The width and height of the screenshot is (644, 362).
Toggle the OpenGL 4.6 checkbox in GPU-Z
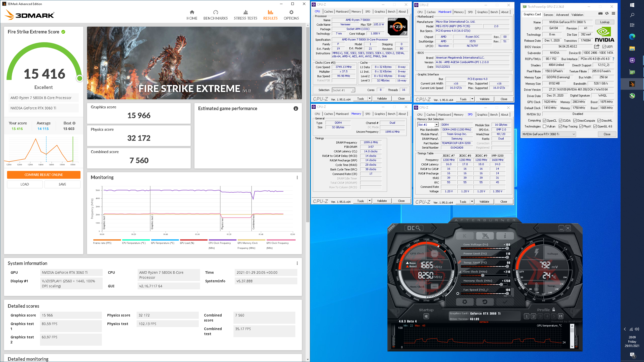(595, 126)
